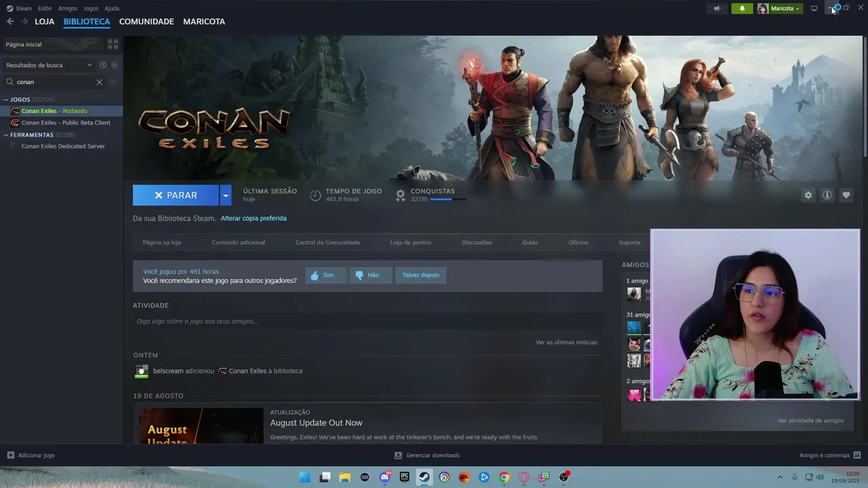Open the Página na loja tab

point(162,243)
